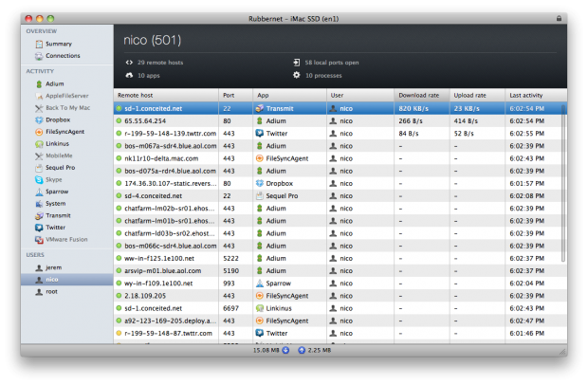Click the vertical scrollbar of connections table
Screen dimensions: 588x385
coord(563,184)
